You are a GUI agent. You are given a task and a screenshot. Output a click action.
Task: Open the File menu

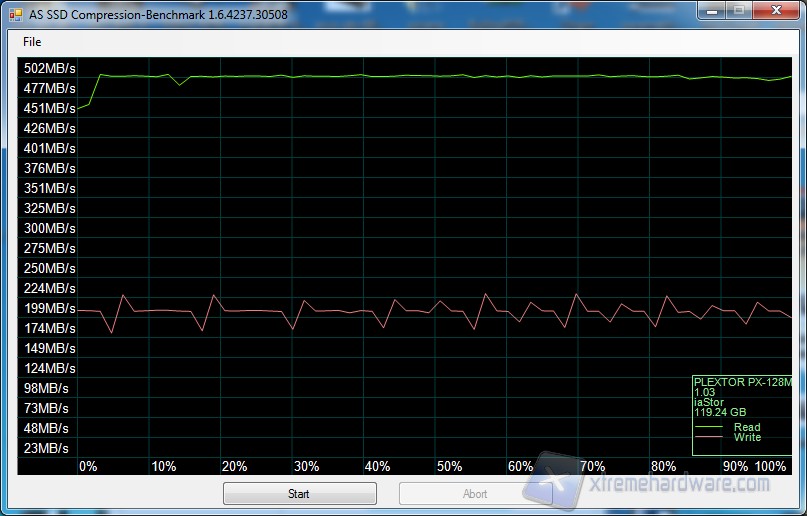point(32,42)
